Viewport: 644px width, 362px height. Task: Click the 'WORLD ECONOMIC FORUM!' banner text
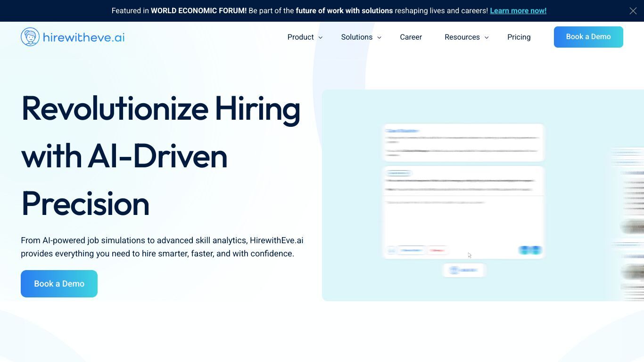(x=198, y=11)
